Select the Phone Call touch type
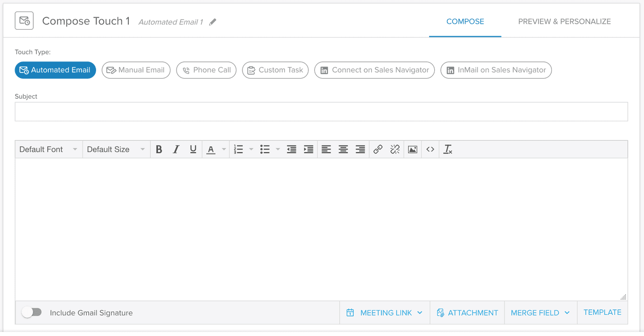The width and height of the screenshot is (644, 336). coord(206,70)
